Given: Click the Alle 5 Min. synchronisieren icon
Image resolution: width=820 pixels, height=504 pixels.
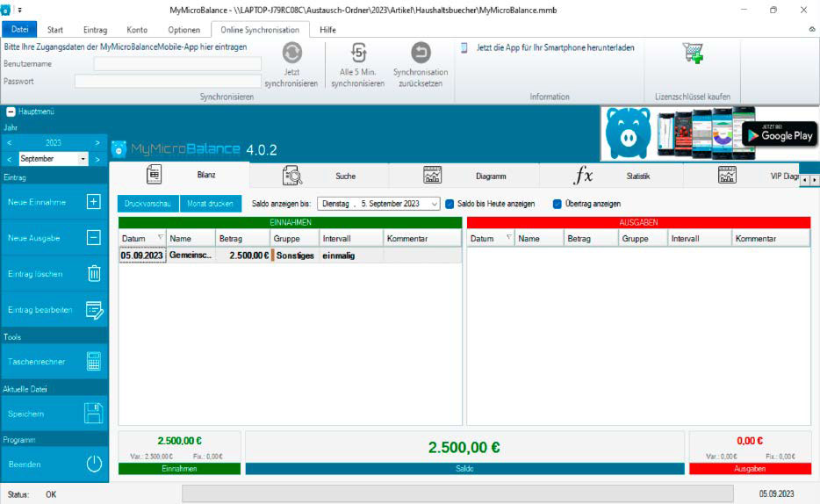Looking at the screenshot, I should coord(358,53).
